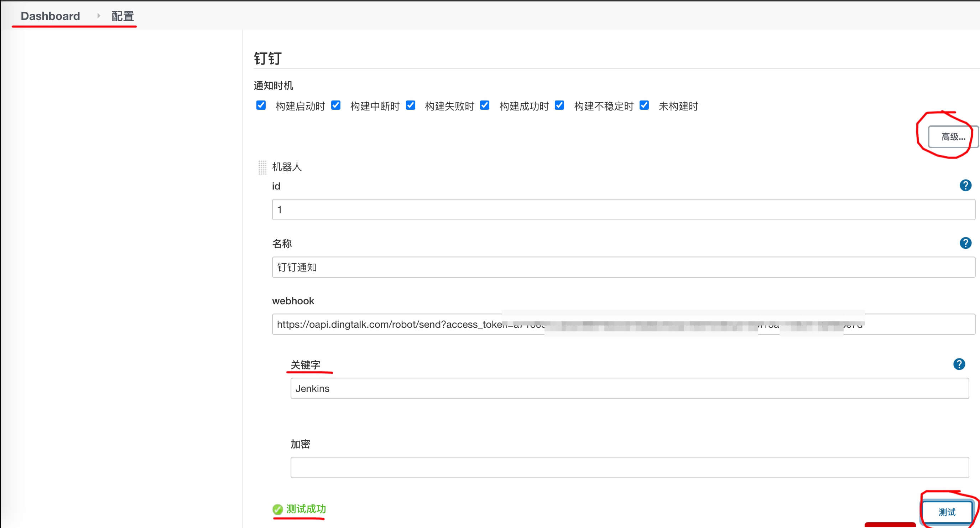Screen dimensions: 980x528
Task: Toggle the 未构建时 checkbox
Action: 644,105
